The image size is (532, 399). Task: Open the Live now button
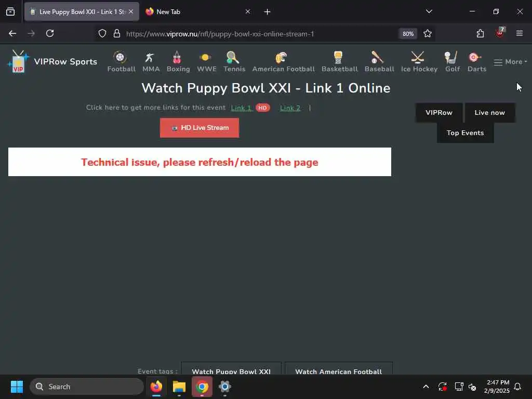489,113
